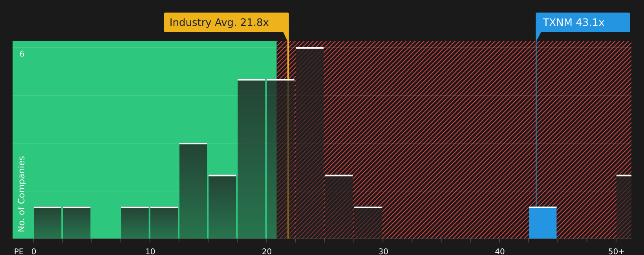Click the Industry Avg. 21.8x label

point(226,22)
